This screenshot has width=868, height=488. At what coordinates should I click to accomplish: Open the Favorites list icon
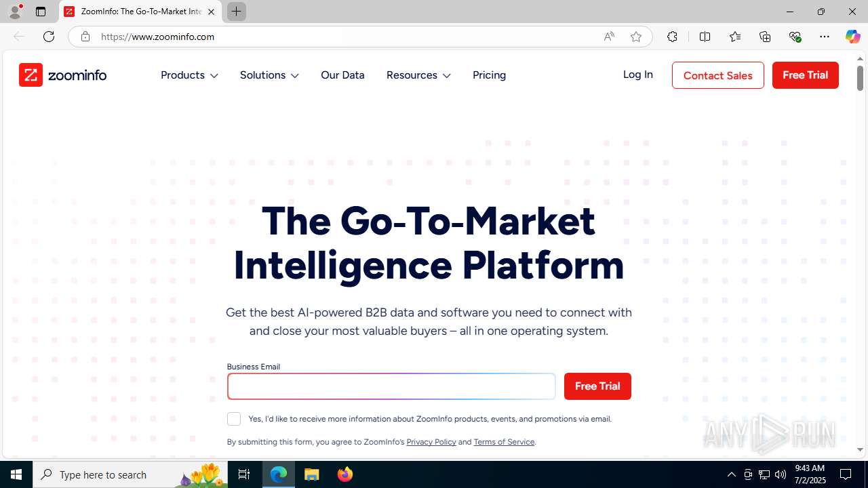pos(735,37)
